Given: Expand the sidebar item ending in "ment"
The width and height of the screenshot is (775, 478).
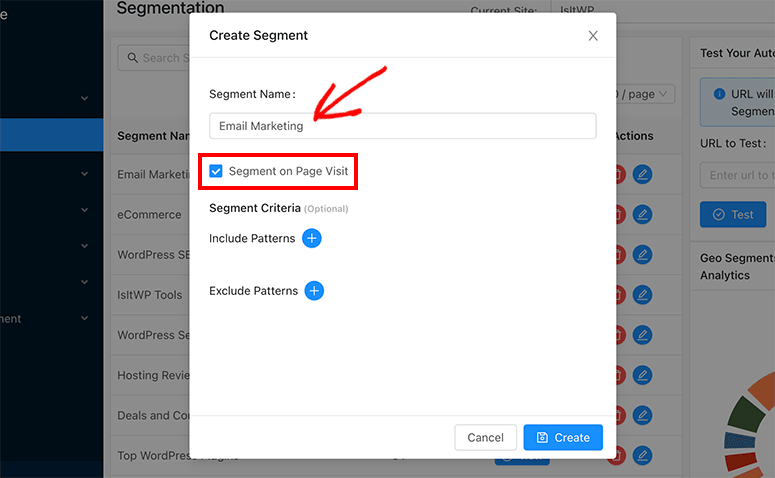Looking at the screenshot, I should pos(84,319).
